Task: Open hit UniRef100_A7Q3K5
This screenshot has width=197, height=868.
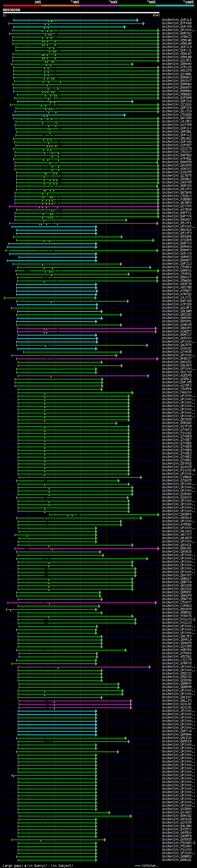Action: 177,240
